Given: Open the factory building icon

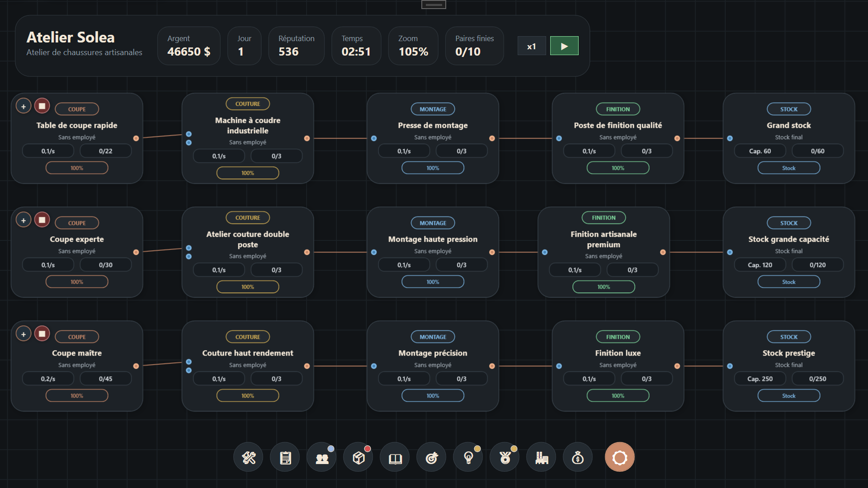Looking at the screenshot, I should pyautogui.click(x=542, y=457).
